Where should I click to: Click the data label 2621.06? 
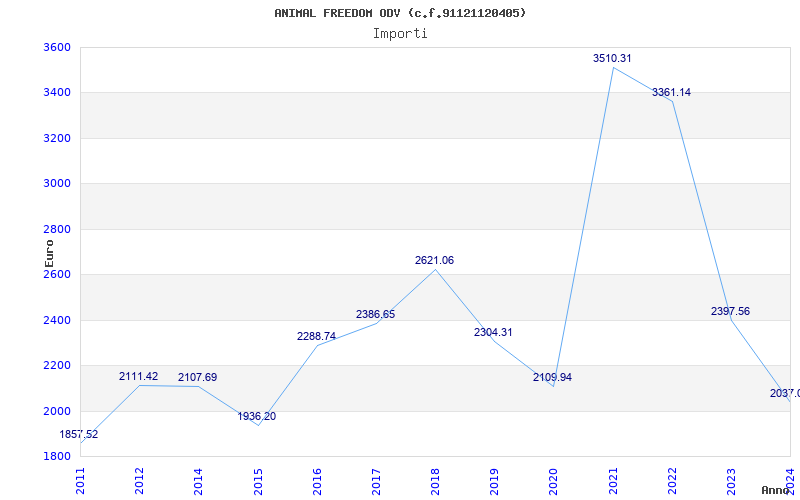pyautogui.click(x=434, y=260)
